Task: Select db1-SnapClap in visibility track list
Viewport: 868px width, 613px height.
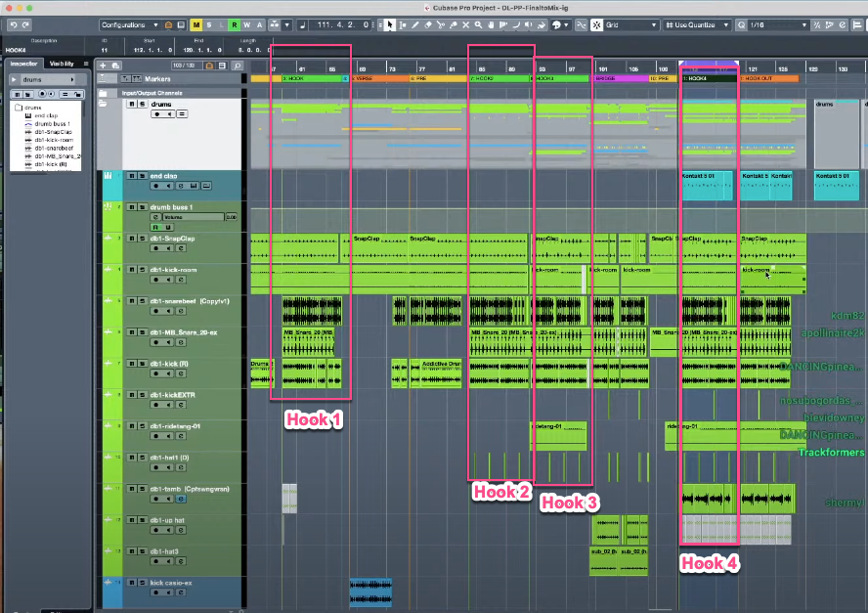Action: (54, 132)
